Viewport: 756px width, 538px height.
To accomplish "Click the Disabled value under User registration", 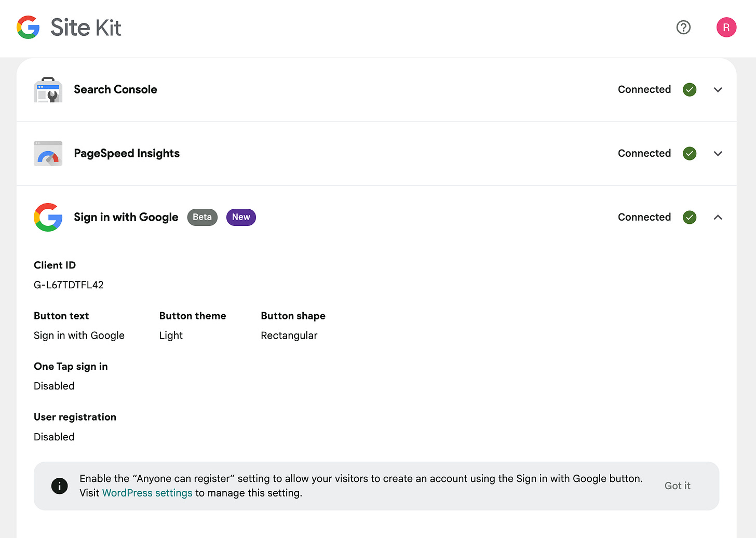I will click(x=54, y=437).
